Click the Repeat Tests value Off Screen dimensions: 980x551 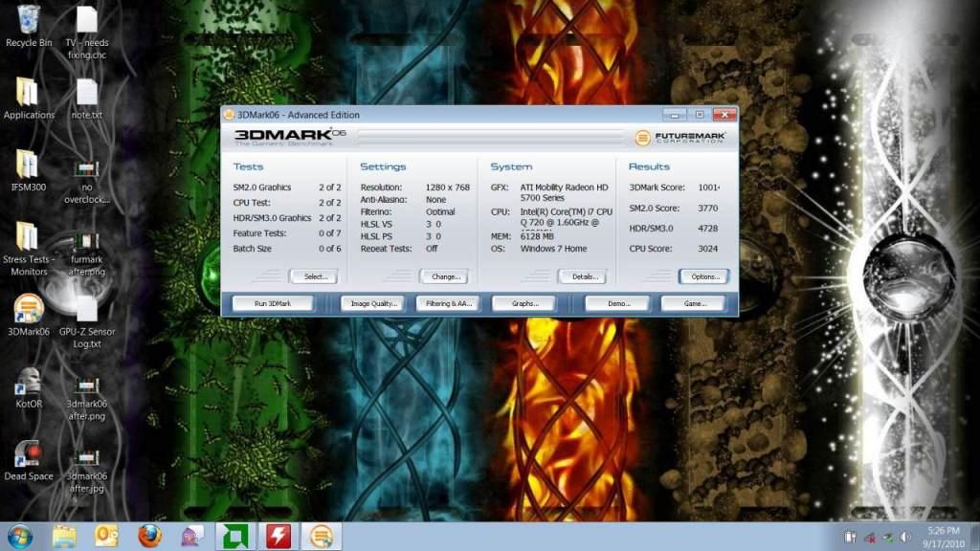pyautogui.click(x=432, y=249)
